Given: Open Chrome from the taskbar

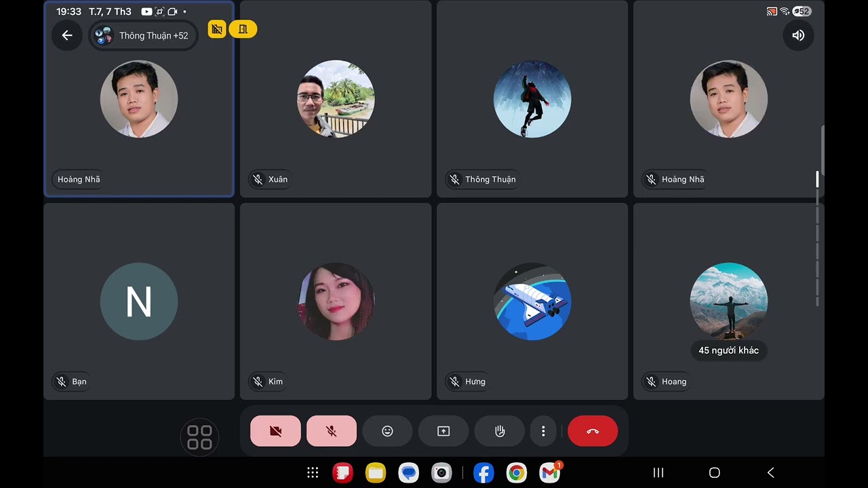Looking at the screenshot, I should [x=517, y=472].
